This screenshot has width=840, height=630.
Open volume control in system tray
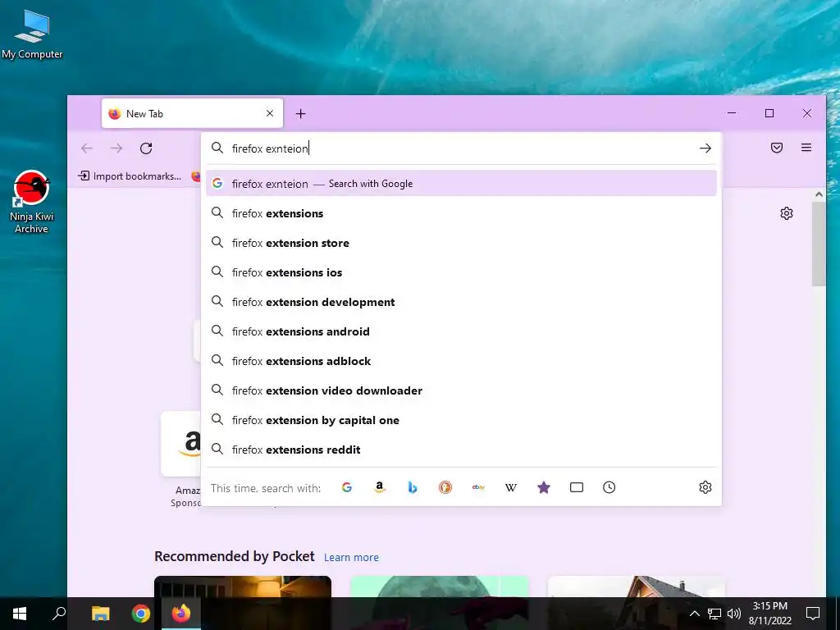[734, 614]
